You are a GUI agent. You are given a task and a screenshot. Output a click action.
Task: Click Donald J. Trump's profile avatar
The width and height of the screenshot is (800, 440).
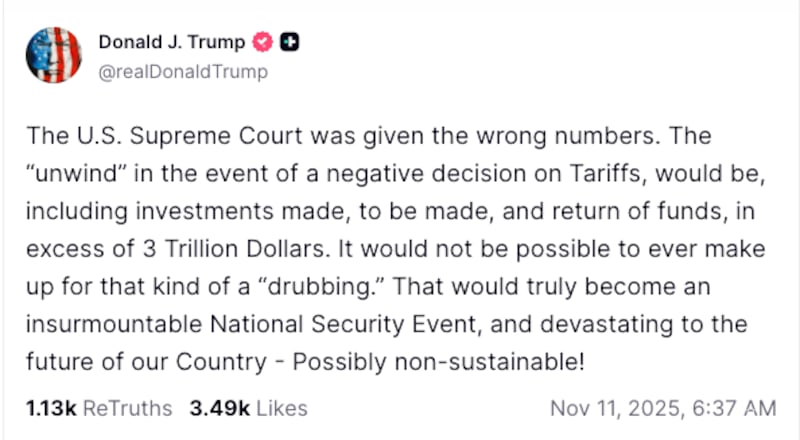tap(53, 56)
